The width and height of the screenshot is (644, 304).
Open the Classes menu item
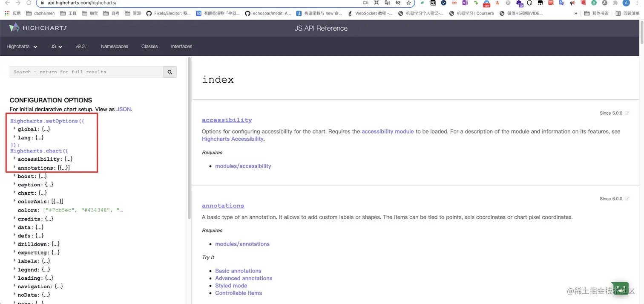149,46
